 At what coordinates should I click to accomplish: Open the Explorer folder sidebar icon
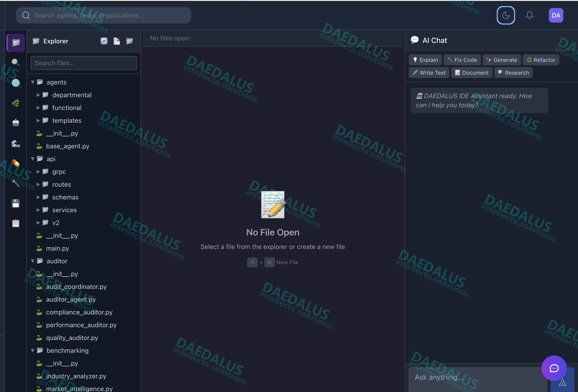[x=16, y=42]
